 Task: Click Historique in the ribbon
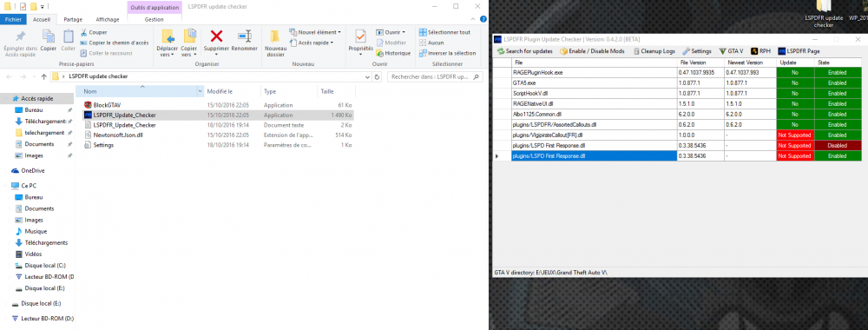click(x=393, y=53)
